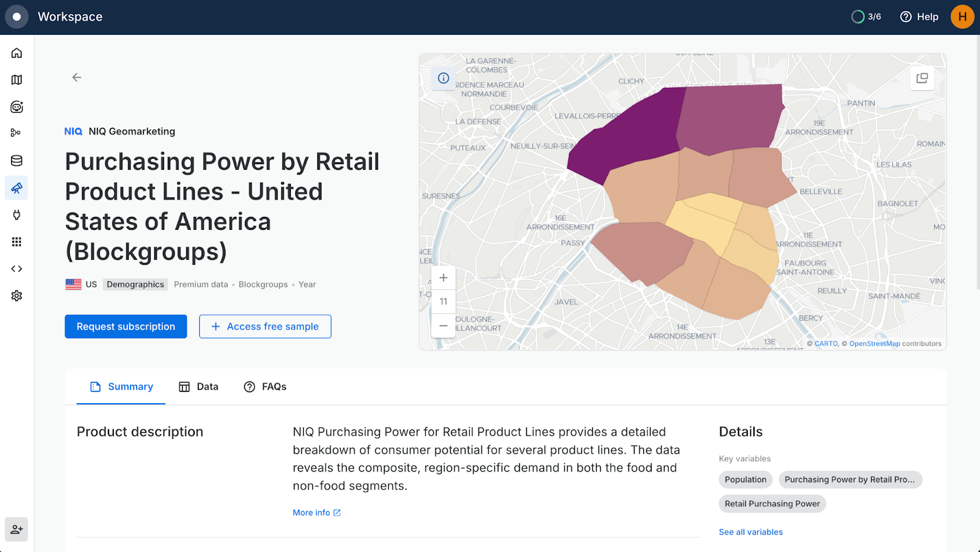Viewport: 980px width, 552px height.
Task: Open the Home icon in sidebar
Action: (17, 53)
